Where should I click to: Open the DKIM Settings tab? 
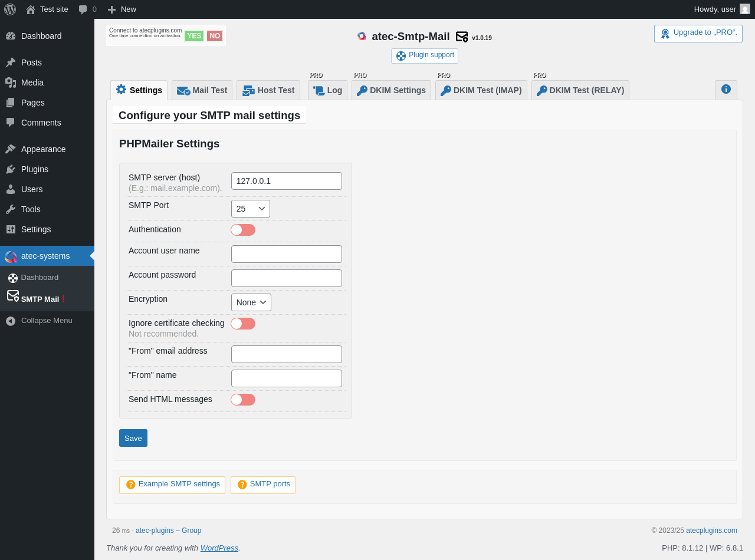pos(391,90)
